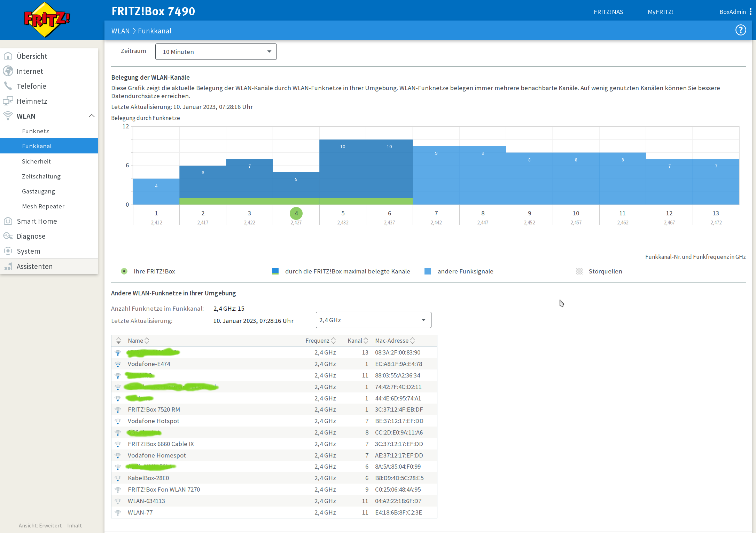This screenshot has width=756, height=533.
Task: Open the MyFRITZ! link
Action: click(660, 12)
